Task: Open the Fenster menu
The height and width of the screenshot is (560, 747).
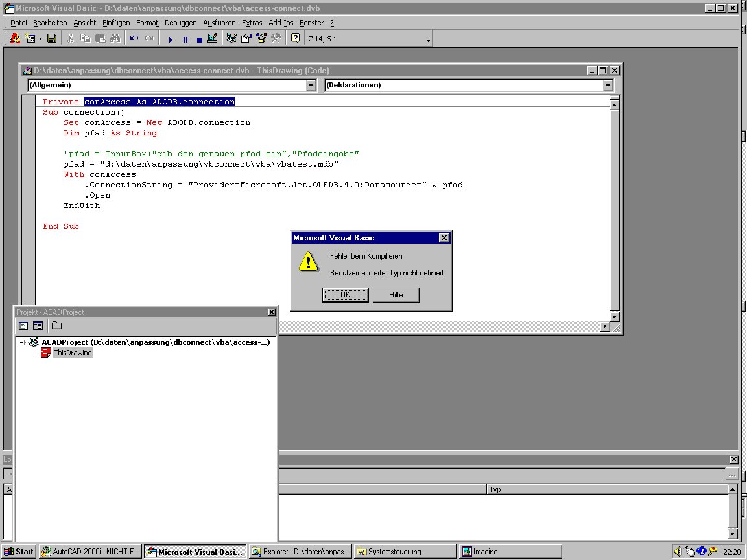Action: pos(311,23)
